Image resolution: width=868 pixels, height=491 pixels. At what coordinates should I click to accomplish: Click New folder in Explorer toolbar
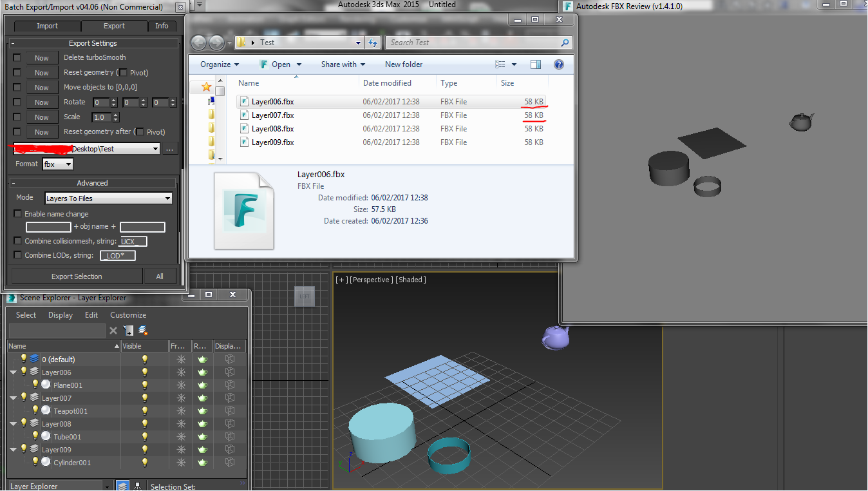click(x=404, y=64)
